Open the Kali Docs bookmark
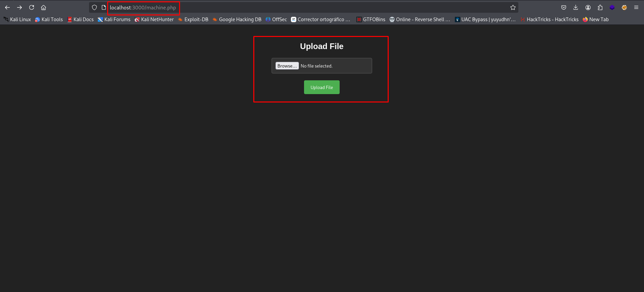The image size is (644, 292). point(81,19)
